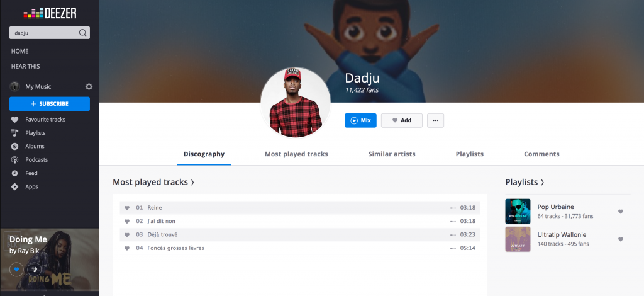644x296 pixels.
Task: Open the Albums sidebar icon
Action: pyautogui.click(x=15, y=146)
